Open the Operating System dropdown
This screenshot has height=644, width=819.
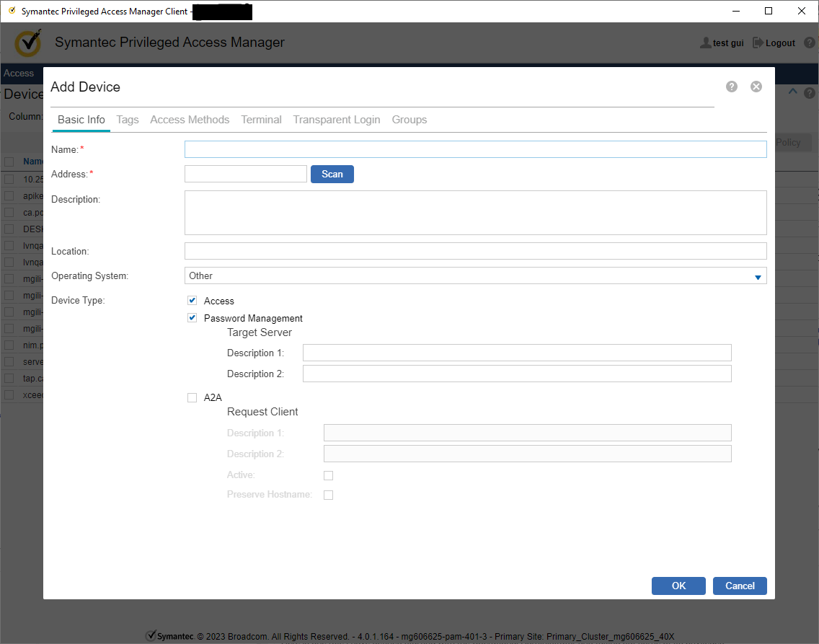point(469,275)
